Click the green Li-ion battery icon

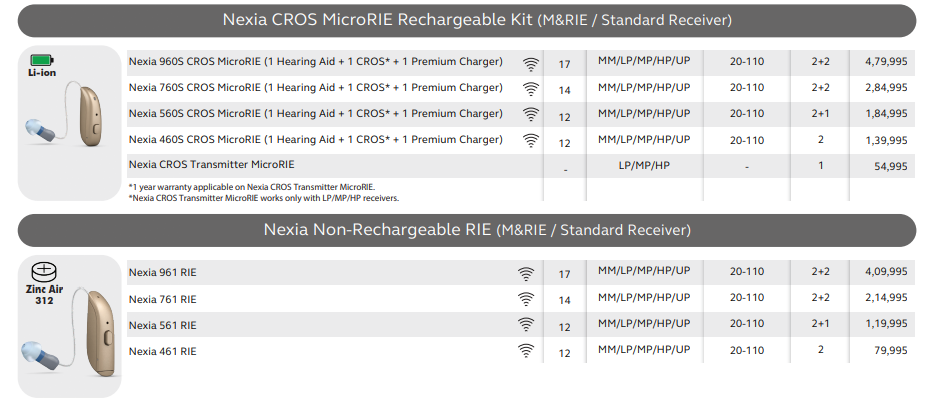coord(42,60)
